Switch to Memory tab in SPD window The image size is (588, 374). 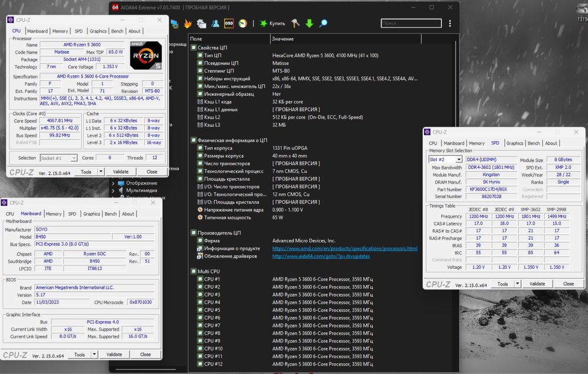click(477, 143)
